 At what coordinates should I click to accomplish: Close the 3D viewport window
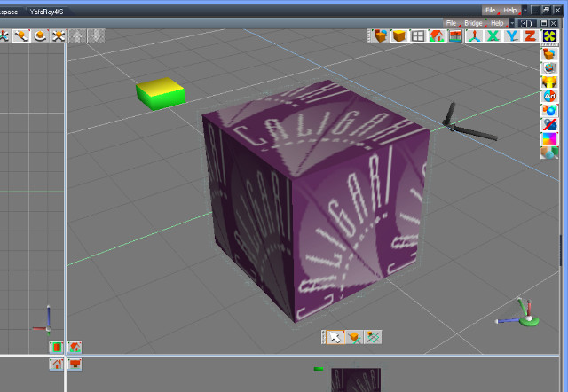554,23
